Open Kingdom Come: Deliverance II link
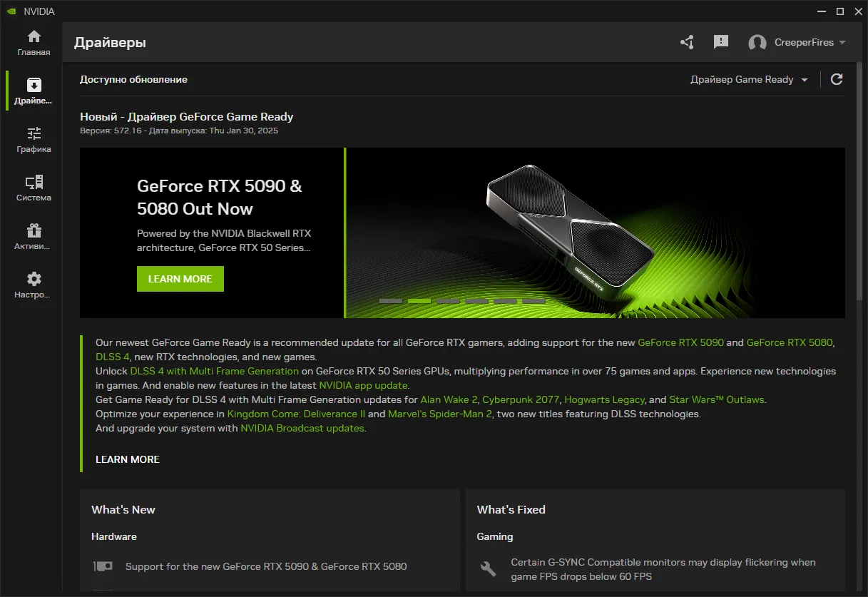Screen dimensions: 868x597 tap(296, 414)
